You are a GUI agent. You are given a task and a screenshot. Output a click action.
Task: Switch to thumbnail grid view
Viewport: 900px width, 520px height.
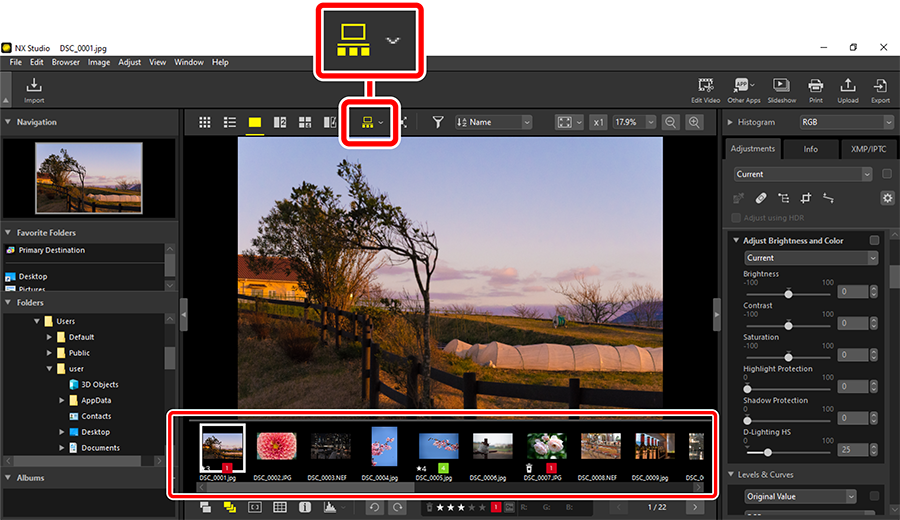[x=204, y=122]
